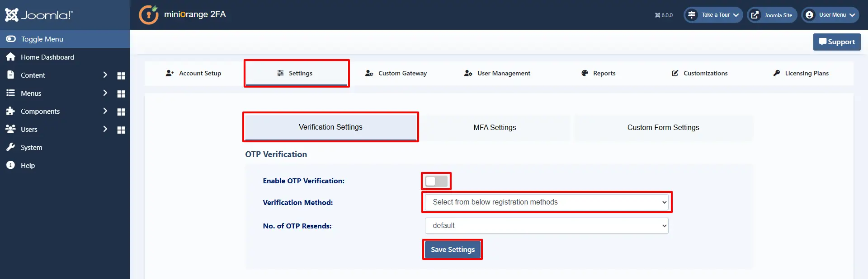Click the Customizations edit icon

click(675, 73)
